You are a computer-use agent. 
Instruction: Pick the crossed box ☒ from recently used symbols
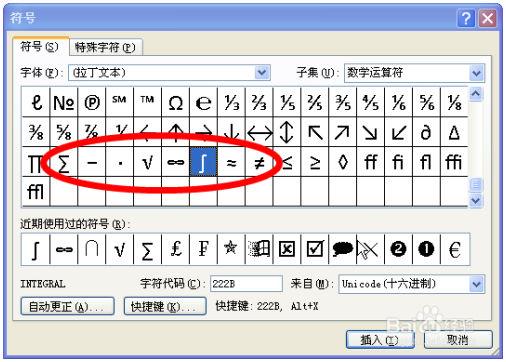[287, 249]
